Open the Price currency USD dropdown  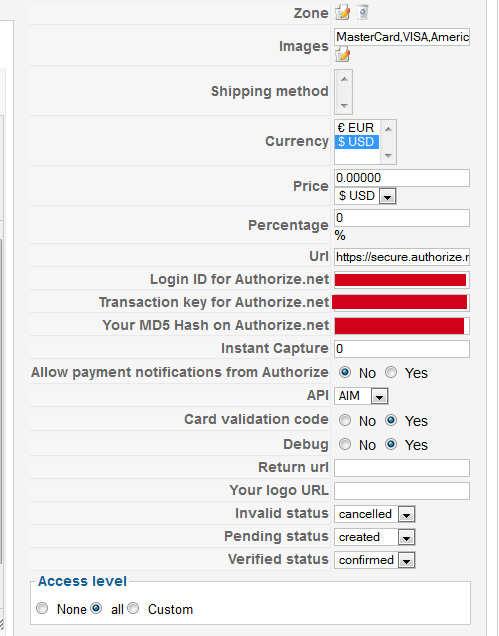coord(365,196)
